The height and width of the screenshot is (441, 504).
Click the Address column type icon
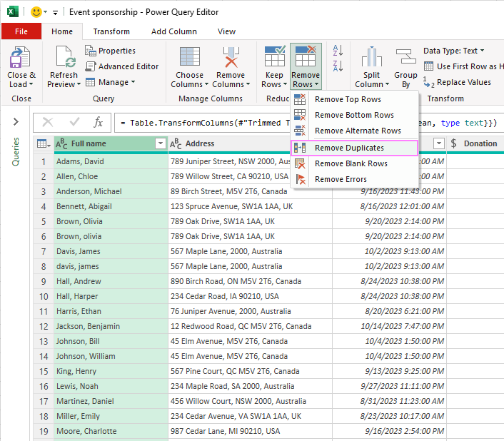click(176, 144)
